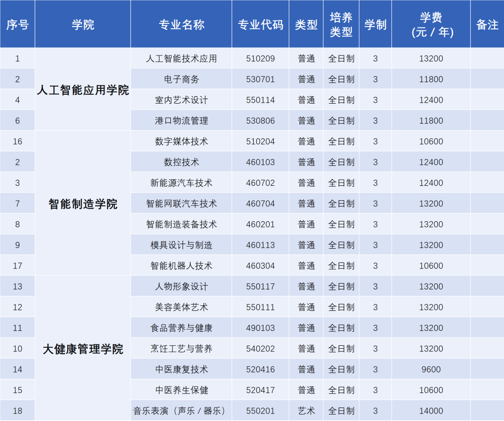This screenshot has height=421, width=504.
Task: Click the 人工智能应用学院 merged cell
Action: click(x=83, y=89)
